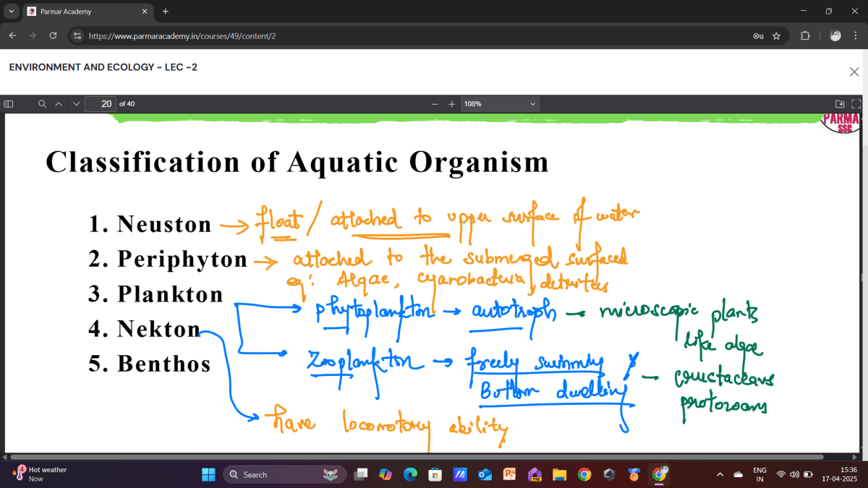Toggle the PDF sidebar panel

(x=9, y=104)
